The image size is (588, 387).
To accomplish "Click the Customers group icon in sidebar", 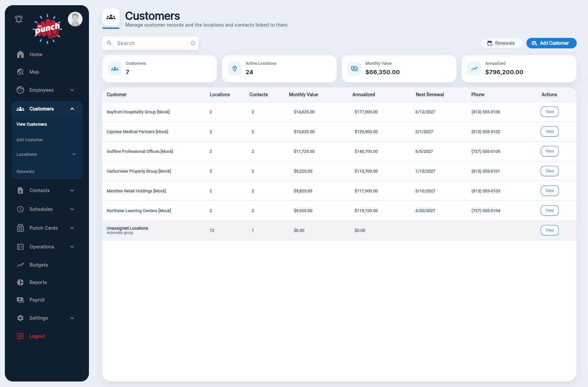I will tap(20, 109).
